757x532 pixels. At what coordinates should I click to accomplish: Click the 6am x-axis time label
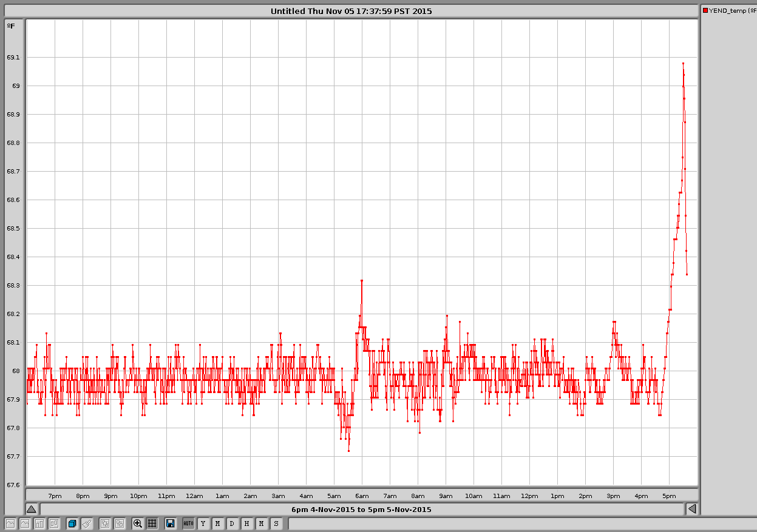pos(362,496)
